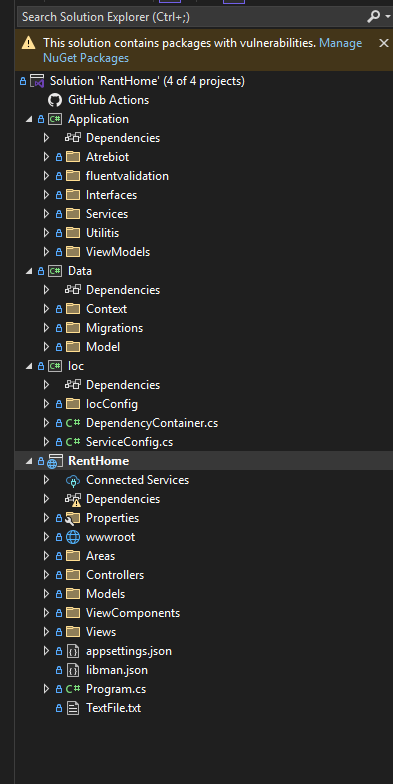Open the Manage NuGet Packages link

click(202, 50)
